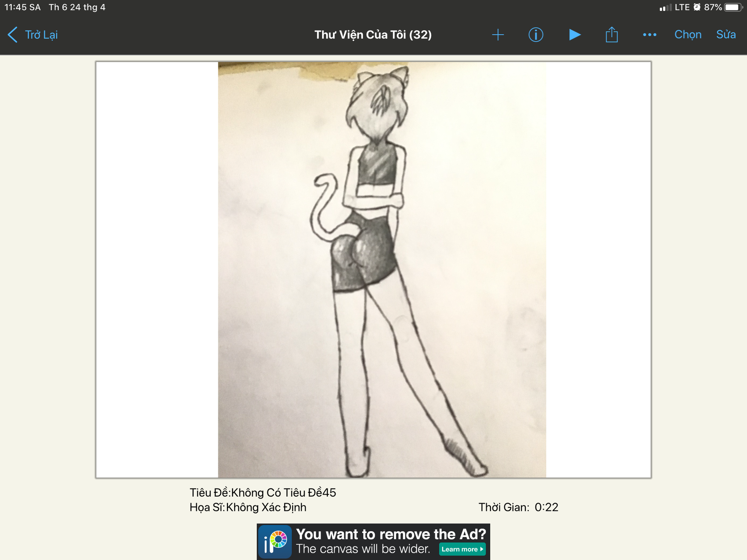
Task: Open the three-dots more menu
Action: coord(649,35)
